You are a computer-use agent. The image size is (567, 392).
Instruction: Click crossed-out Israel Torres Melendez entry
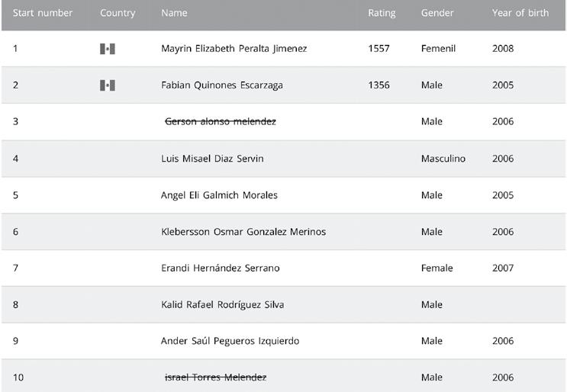[x=215, y=378]
